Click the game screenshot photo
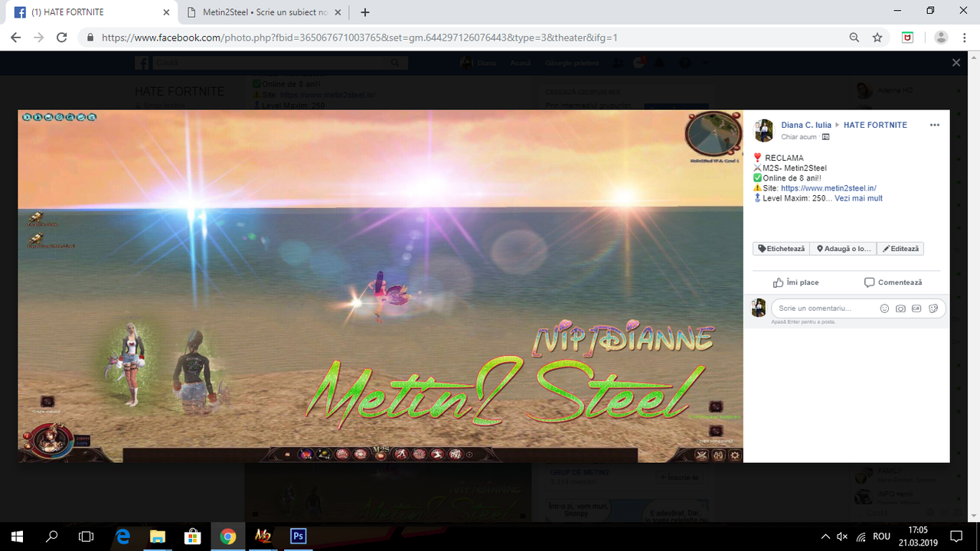Screen dimensions: 980x551 point(381,286)
